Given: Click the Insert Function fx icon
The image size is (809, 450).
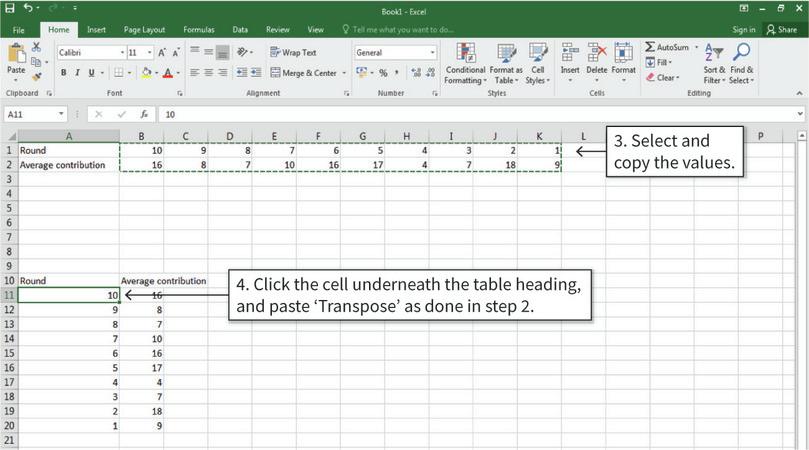Looking at the screenshot, I should 144,114.
